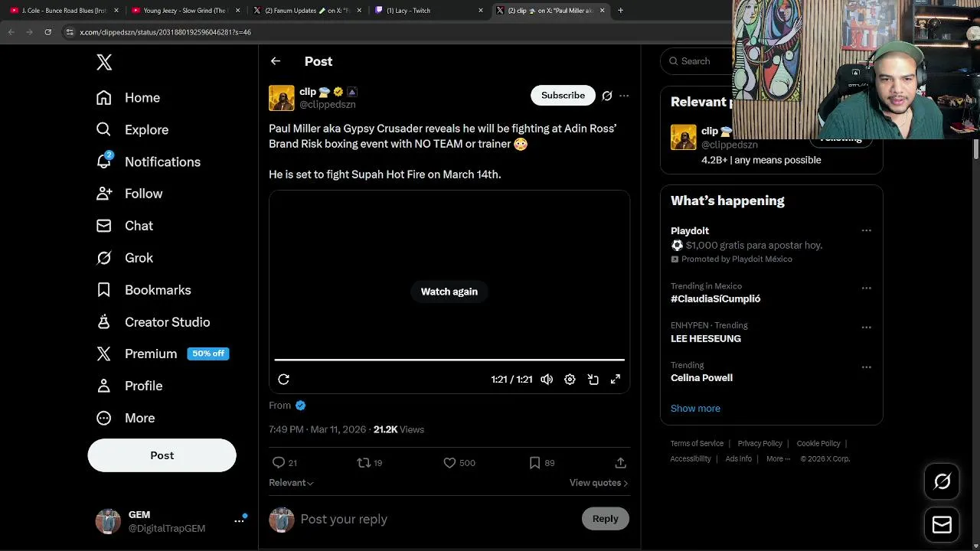980x551 pixels.
Task: Open Chat in sidebar
Action: tap(124, 226)
